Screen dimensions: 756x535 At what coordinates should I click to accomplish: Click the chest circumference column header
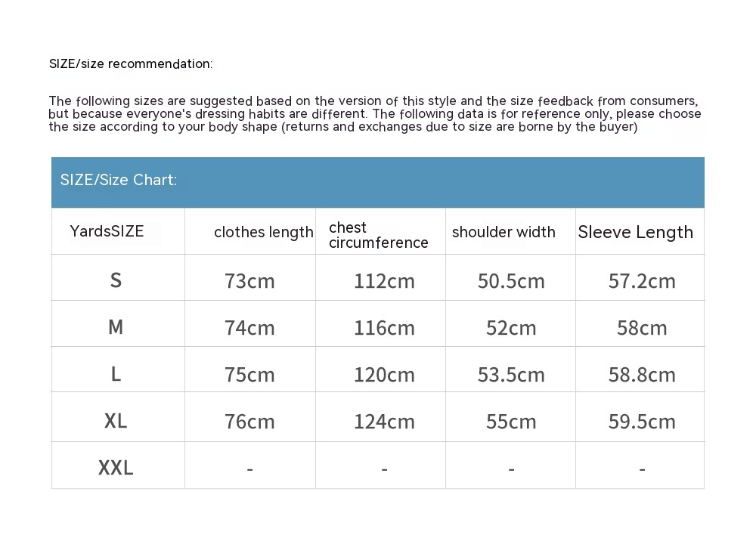(378, 235)
